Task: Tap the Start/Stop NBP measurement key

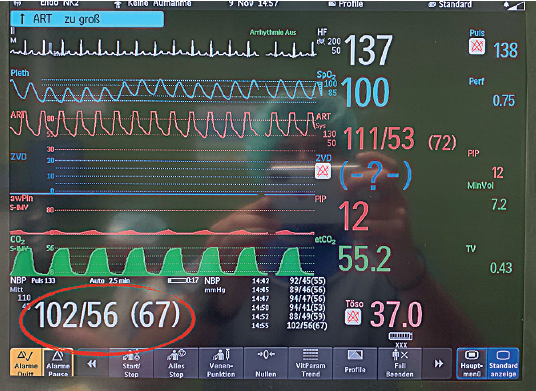Action: point(131,364)
